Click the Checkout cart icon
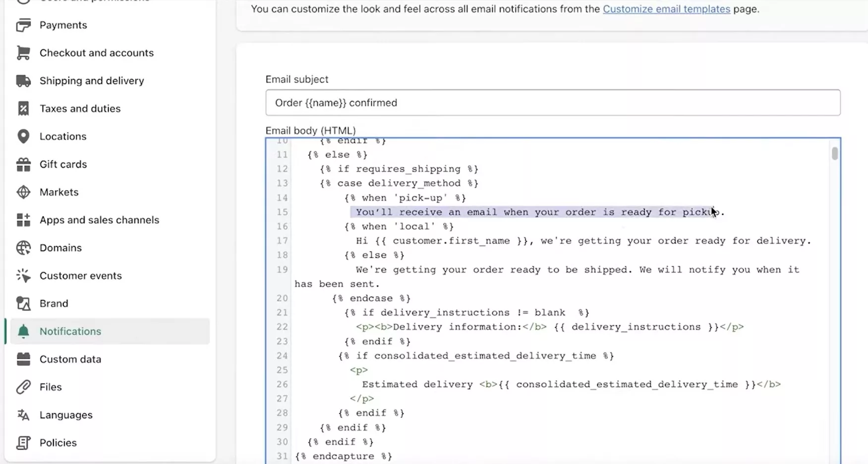 click(23, 53)
